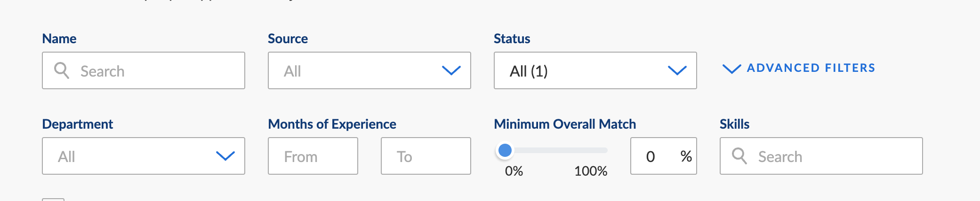Open the Status dropdown showing All (1)

595,70
